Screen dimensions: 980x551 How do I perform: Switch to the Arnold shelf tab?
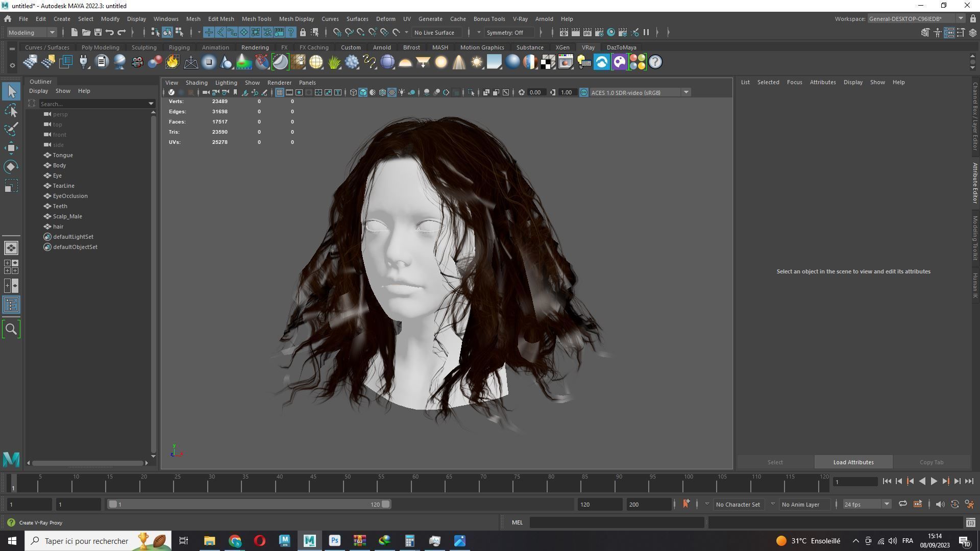click(x=381, y=47)
